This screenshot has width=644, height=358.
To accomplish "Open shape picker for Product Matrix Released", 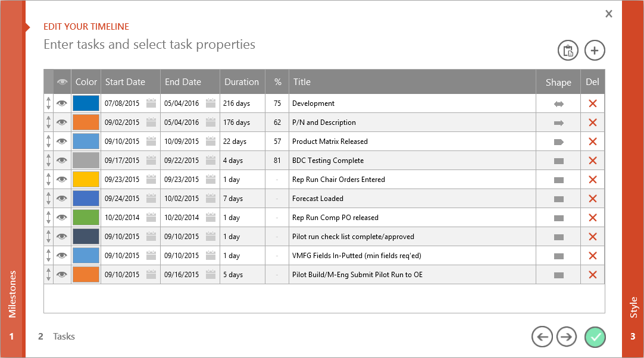I will pos(558,142).
